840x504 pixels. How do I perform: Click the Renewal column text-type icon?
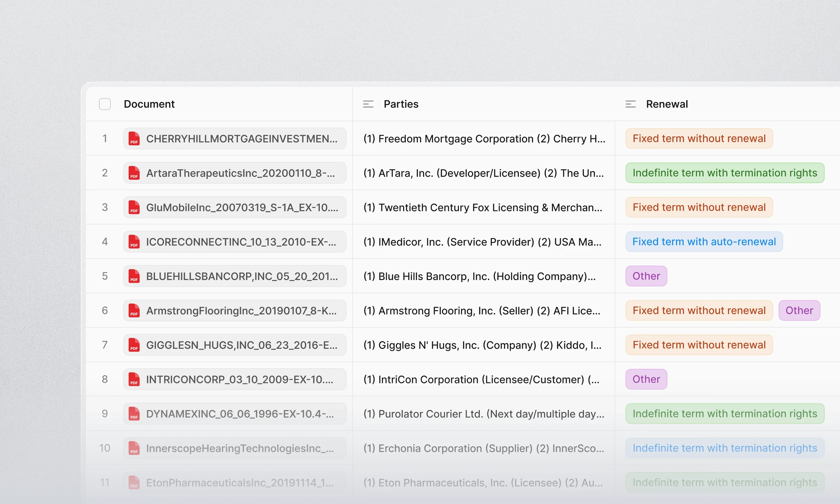pyautogui.click(x=630, y=104)
